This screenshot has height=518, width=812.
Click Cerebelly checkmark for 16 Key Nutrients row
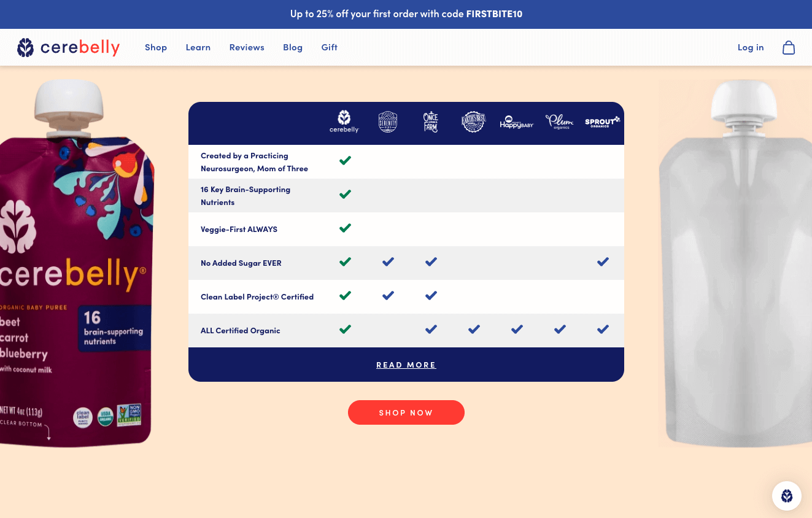pyautogui.click(x=345, y=195)
